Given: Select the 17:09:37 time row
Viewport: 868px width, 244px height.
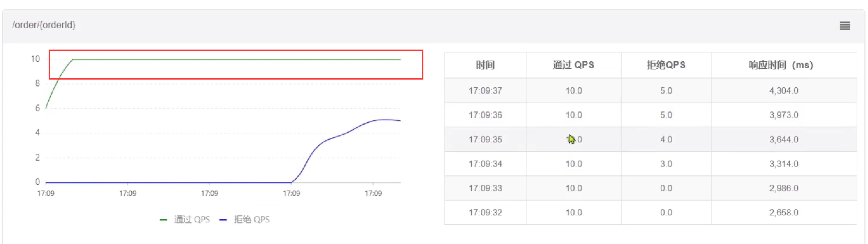Looking at the screenshot, I should pyautogui.click(x=485, y=91).
